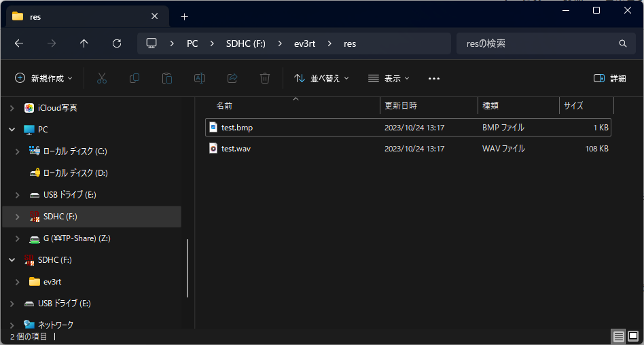Select ev3rt in the address bar
The image size is (644, 345).
[x=305, y=43]
